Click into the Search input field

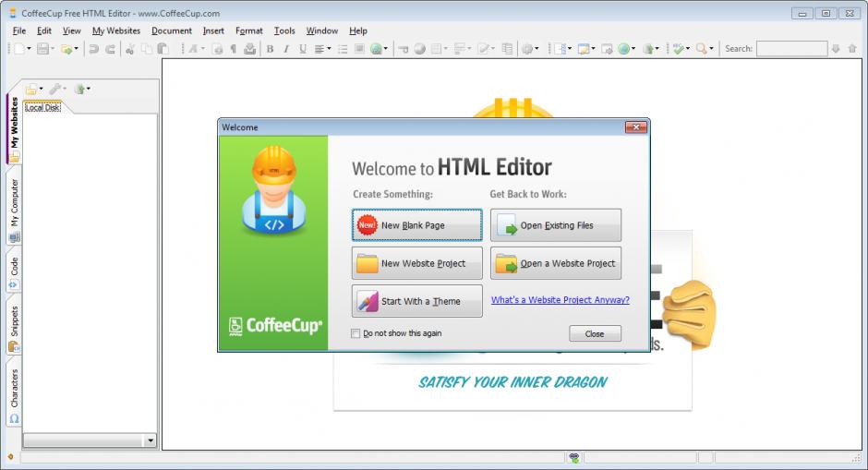click(x=791, y=49)
